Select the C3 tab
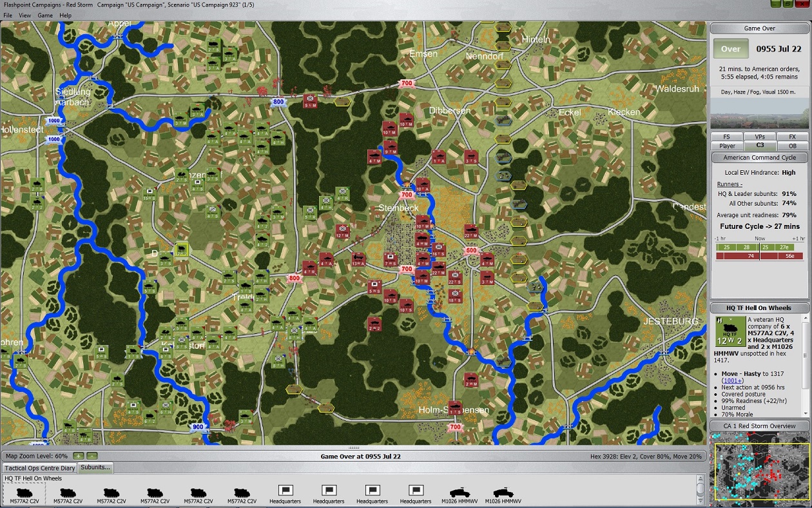Screen dimensions: 812x508 (x=760, y=146)
